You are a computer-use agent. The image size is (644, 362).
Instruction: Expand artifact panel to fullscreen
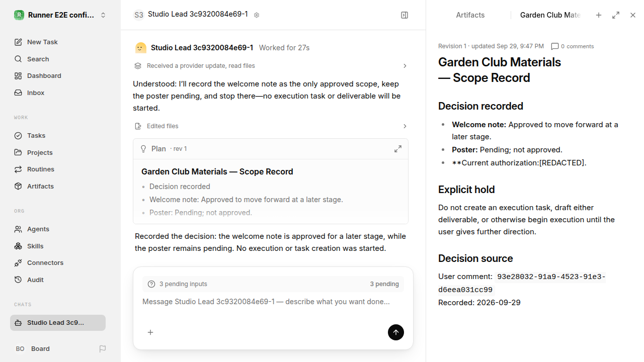pyautogui.click(x=616, y=15)
